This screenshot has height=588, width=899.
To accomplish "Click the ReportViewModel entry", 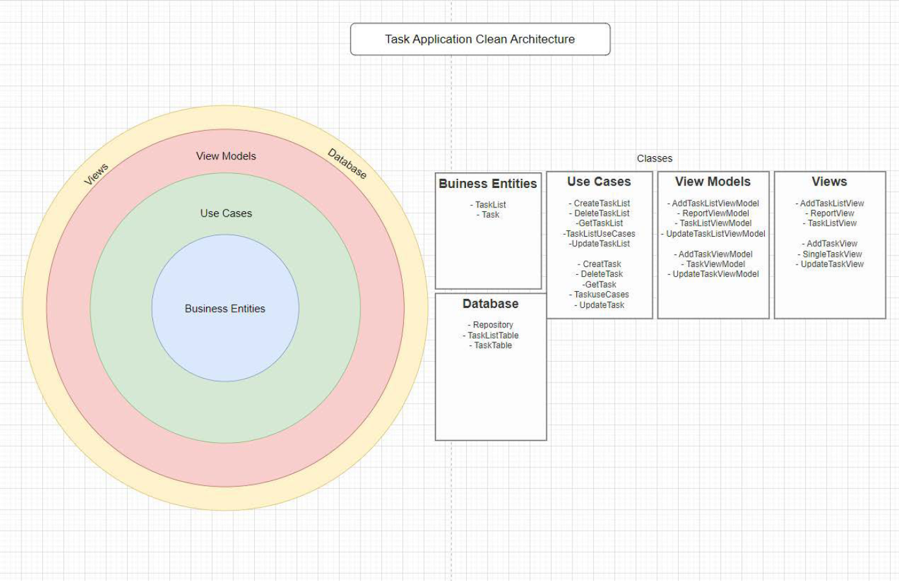I will tap(713, 213).
